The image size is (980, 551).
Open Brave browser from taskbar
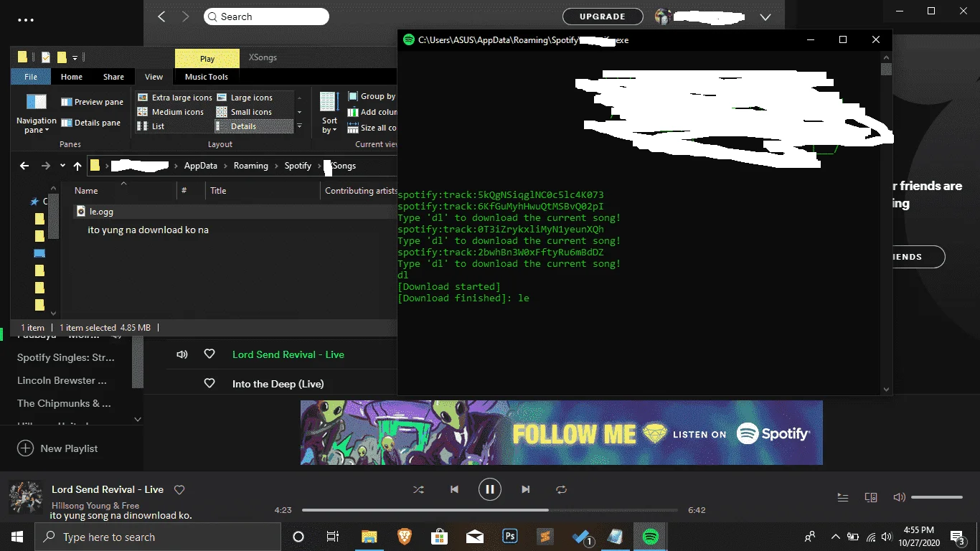(404, 537)
